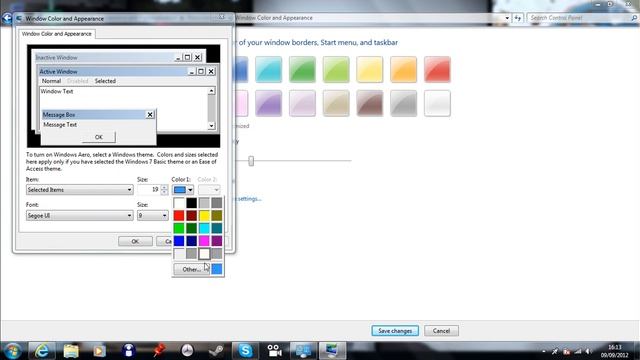Click Other... to choose a custom color
This screenshot has height=360, width=640.
click(x=191, y=269)
